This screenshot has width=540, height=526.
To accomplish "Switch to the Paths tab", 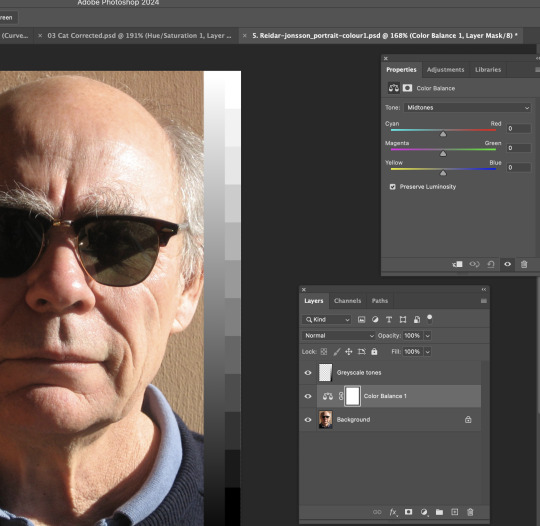I will coord(380,301).
